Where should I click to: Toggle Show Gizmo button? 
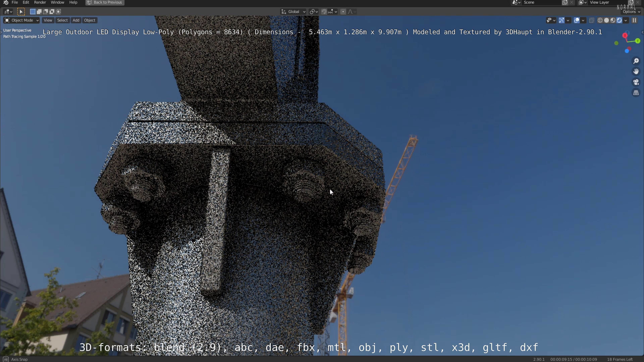(x=561, y=20)
